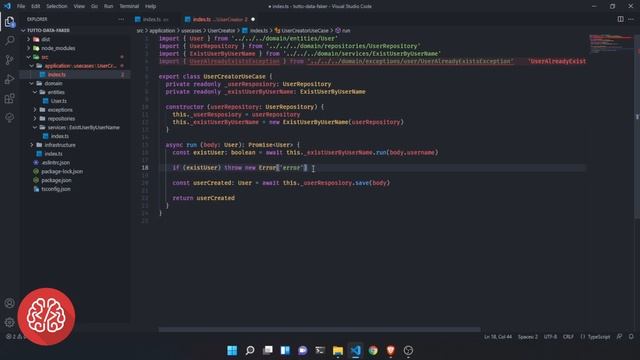640x360 pixels.
Task: Open OBS Studio from taskbar
Action: point(408,350)
